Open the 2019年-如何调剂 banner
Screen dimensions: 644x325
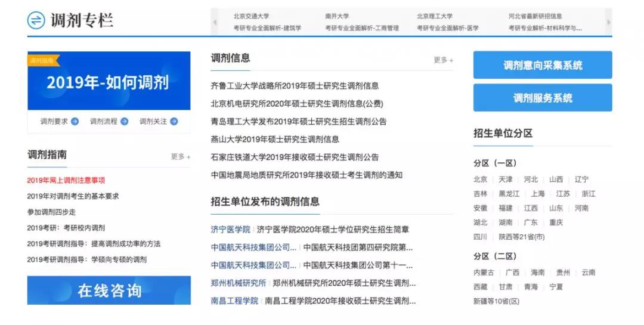[109, 81]
